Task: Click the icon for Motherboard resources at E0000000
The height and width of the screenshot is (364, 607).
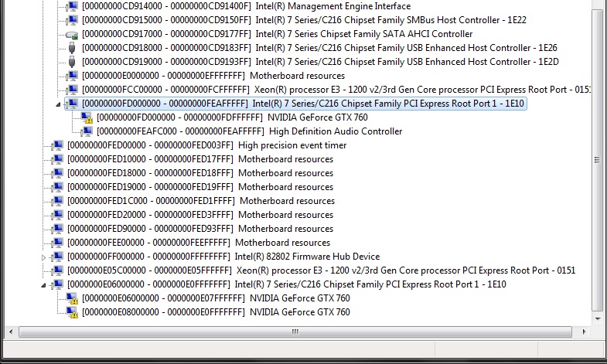Action: pyautogui.click(x=72, y=76)
